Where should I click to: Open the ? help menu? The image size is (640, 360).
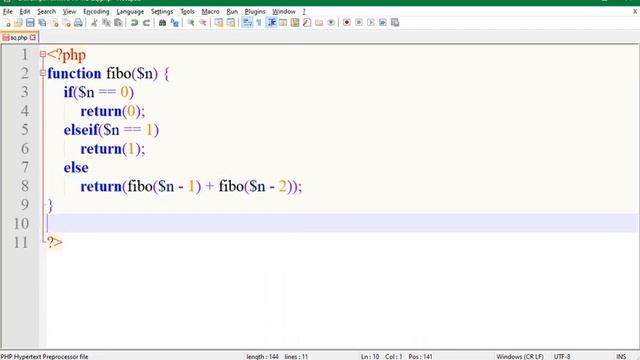point(304,11)
